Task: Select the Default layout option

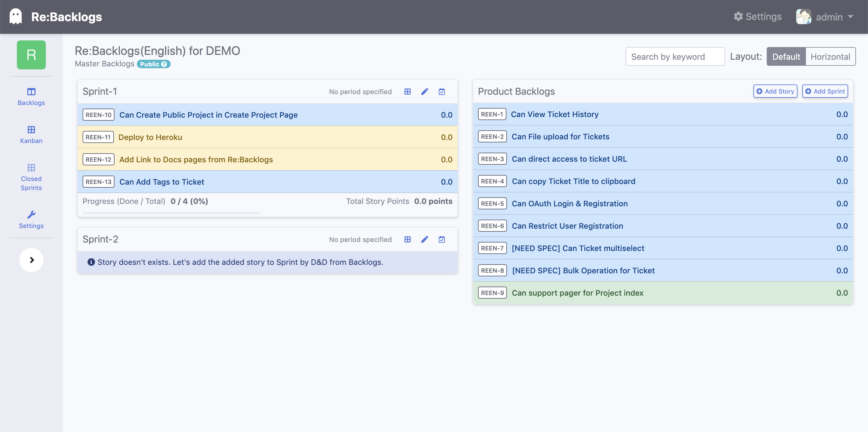Action: (786, 56)
